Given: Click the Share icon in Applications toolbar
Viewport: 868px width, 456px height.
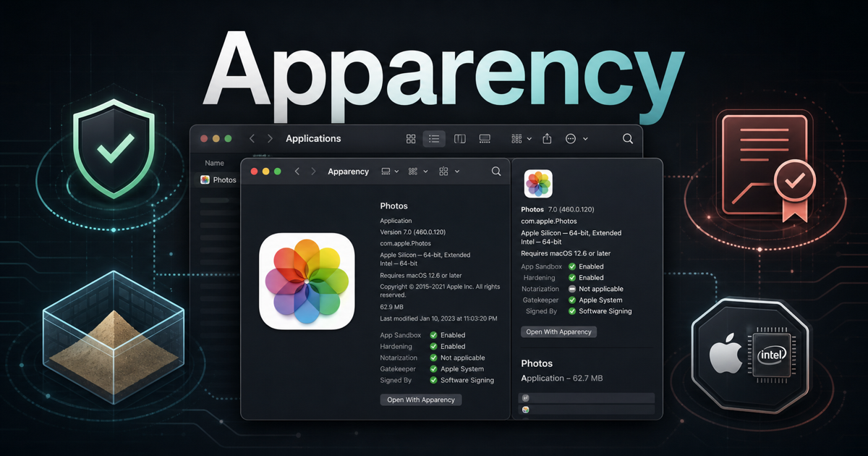Looking at the screenshot, I should click(548, 138).
